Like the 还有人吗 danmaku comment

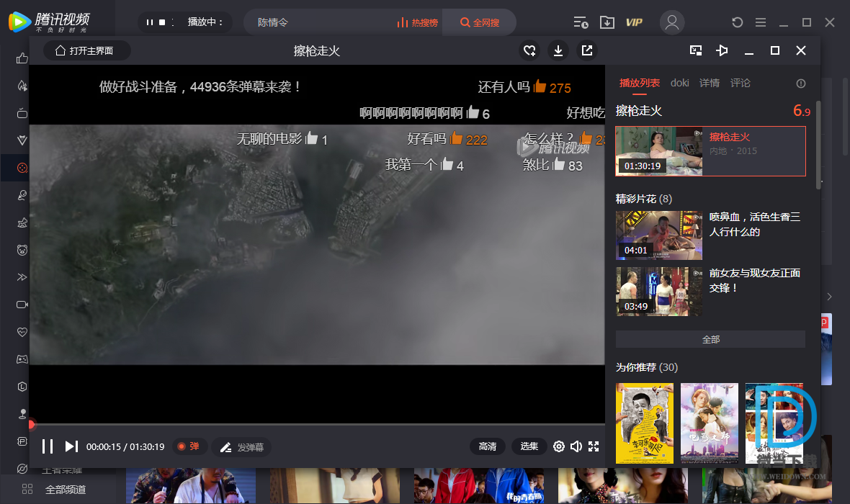coord(540,86)
